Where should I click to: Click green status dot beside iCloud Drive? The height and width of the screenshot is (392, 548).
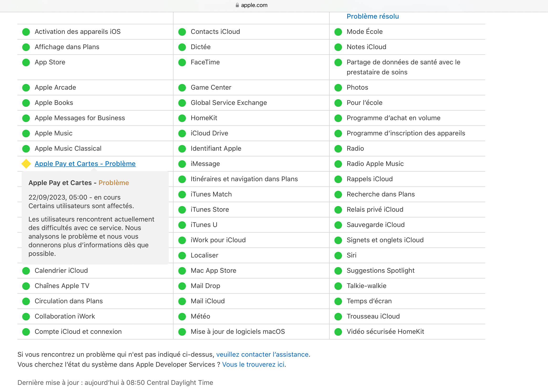coord(182,134)
